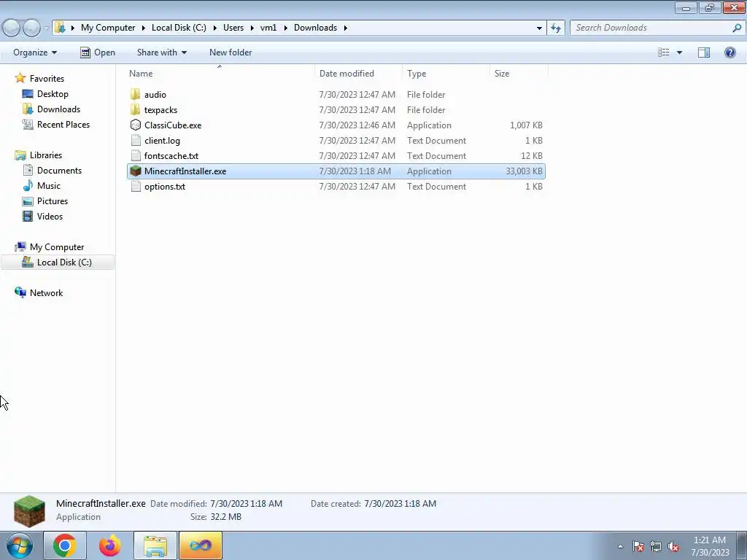Click the Change your view icon

[x=664, y=52]
